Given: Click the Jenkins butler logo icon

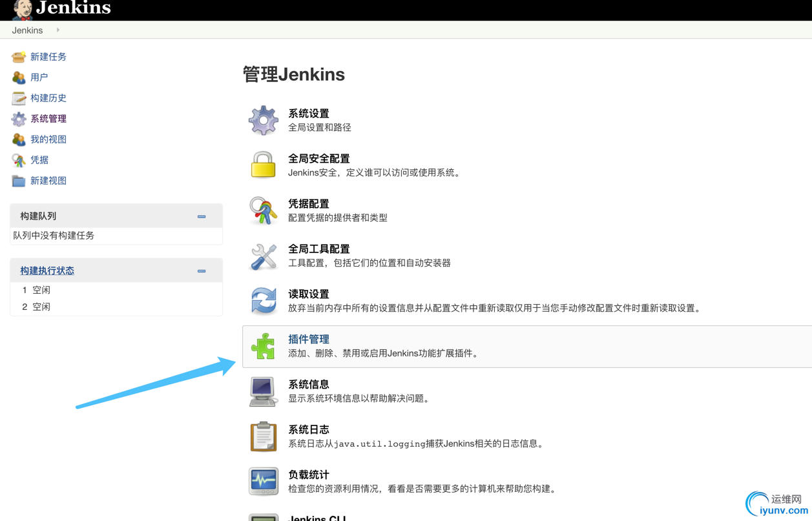Looking at the screenshot, I should click(x=23, y=10).
